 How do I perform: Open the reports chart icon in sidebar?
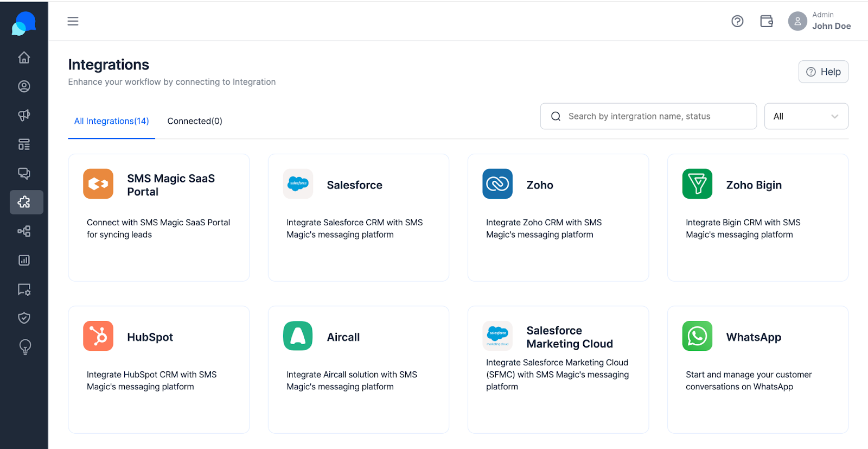(x=24, y=260)
